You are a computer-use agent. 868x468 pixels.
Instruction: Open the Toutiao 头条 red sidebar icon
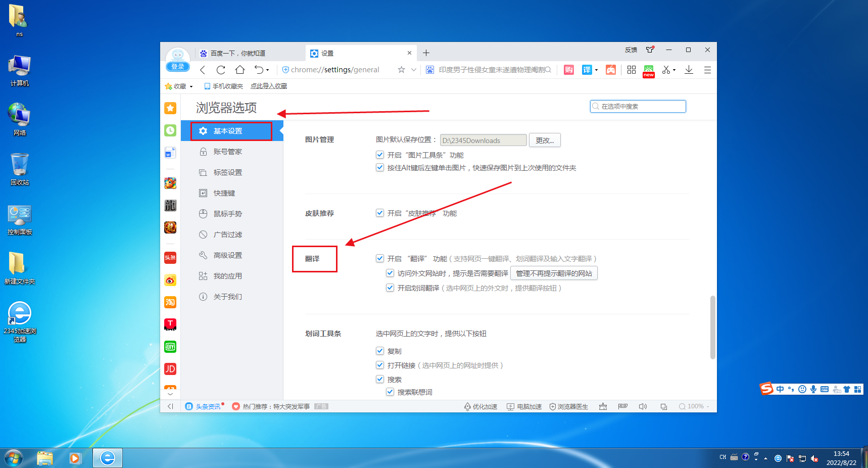(170, 258)
